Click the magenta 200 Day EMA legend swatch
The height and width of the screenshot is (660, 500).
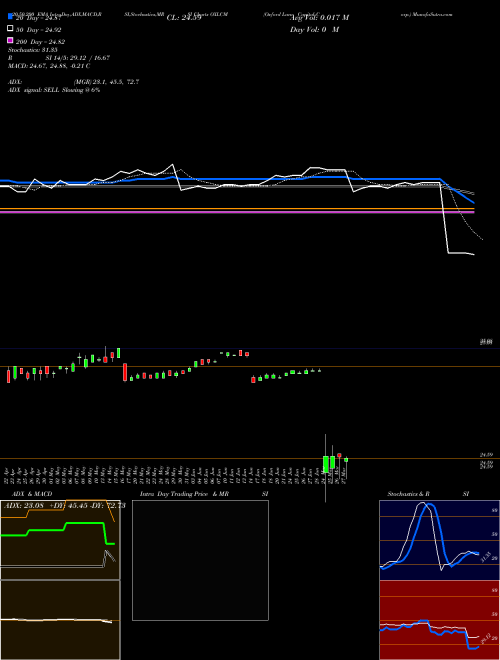(x=10, y=40)
